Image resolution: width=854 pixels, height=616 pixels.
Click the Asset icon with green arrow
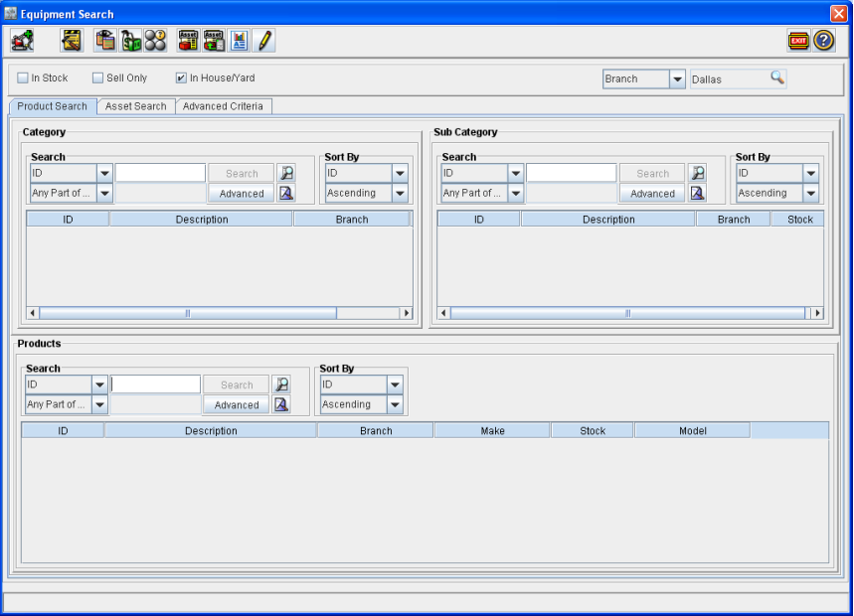pyautogui.click(x=214, y=41)
